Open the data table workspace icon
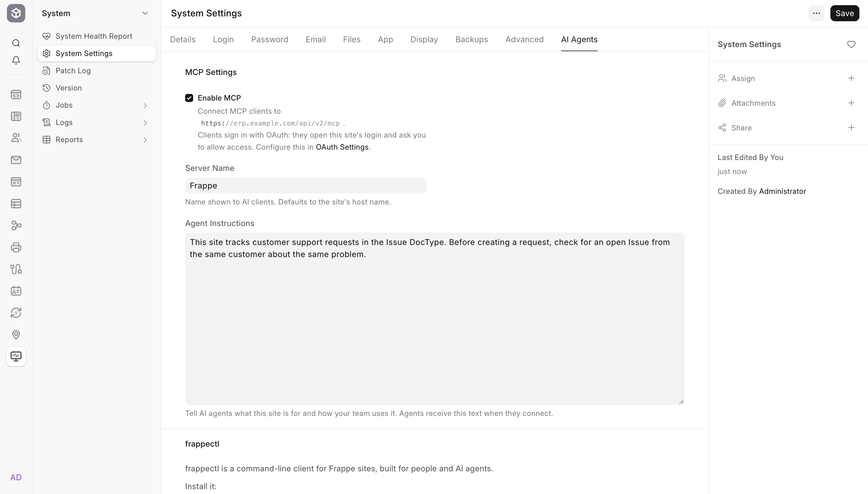Screen dimensions: 868x494 (16, 204)
